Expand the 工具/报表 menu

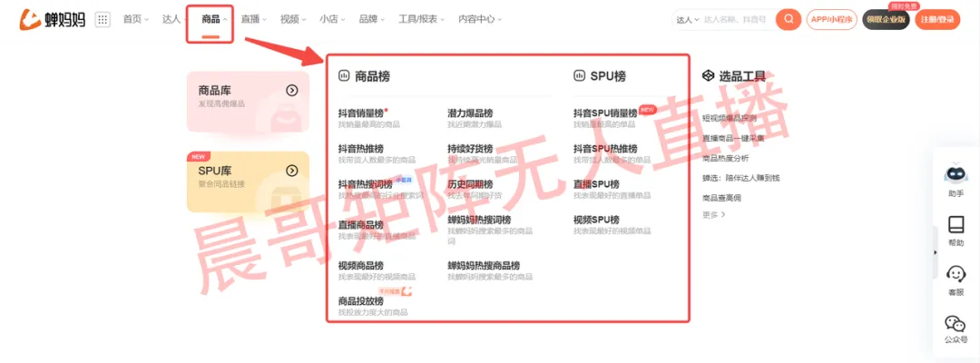coord(421,19)
